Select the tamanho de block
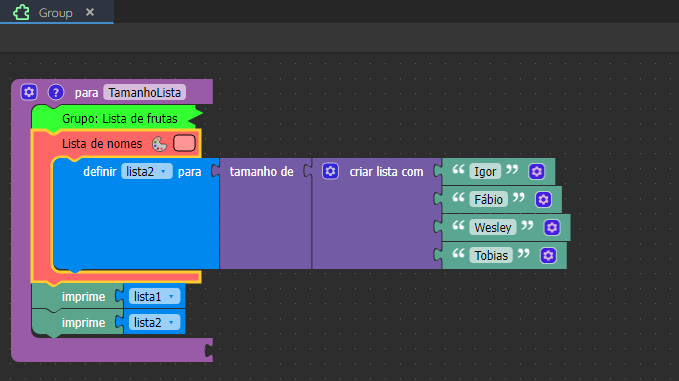679x381 pixels. tap(262, 171)
